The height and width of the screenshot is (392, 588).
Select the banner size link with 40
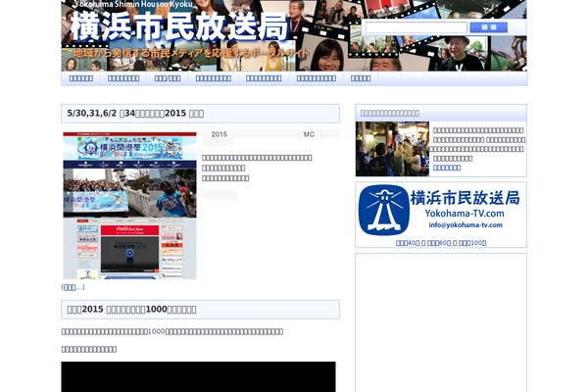click(x=408, y=243)
